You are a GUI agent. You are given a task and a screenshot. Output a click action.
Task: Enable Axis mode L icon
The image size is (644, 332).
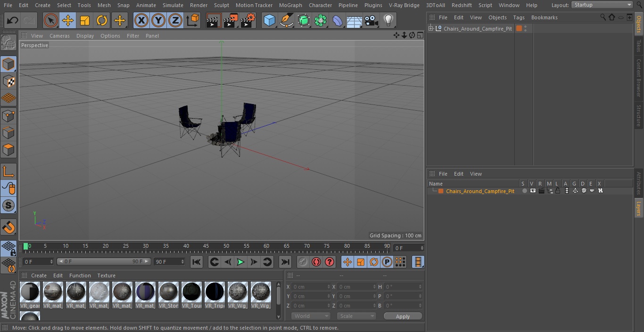point(8,171)
